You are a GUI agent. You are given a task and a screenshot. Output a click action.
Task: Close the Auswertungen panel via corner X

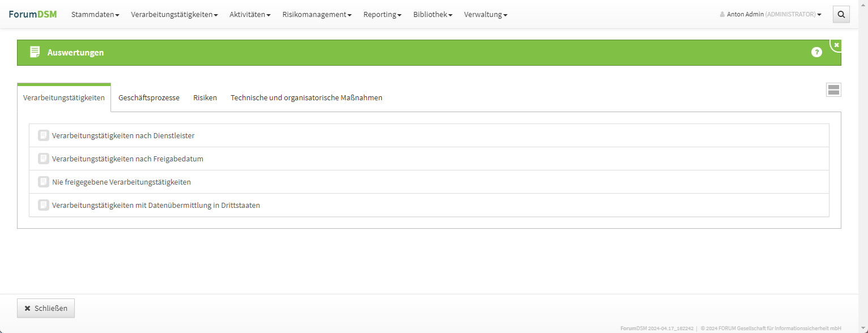tap(836, 45)
